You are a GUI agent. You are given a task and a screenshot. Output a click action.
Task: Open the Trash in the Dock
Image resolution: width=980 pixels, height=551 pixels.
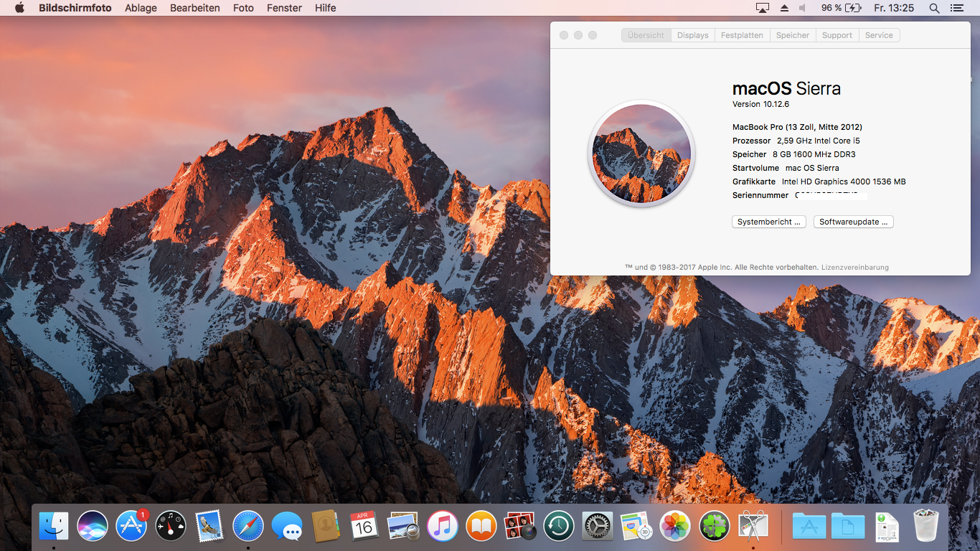(925, 526)
